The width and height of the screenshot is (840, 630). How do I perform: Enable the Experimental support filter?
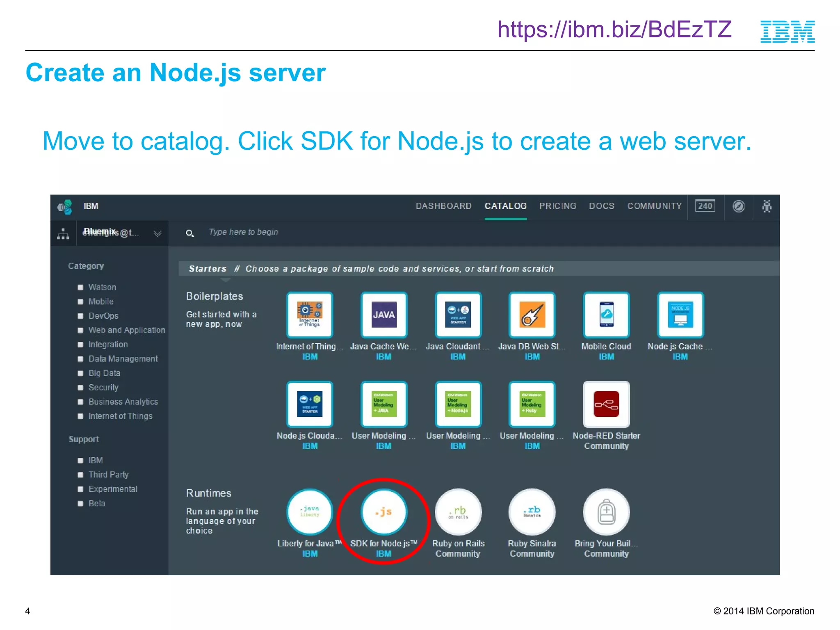(80, 489)
